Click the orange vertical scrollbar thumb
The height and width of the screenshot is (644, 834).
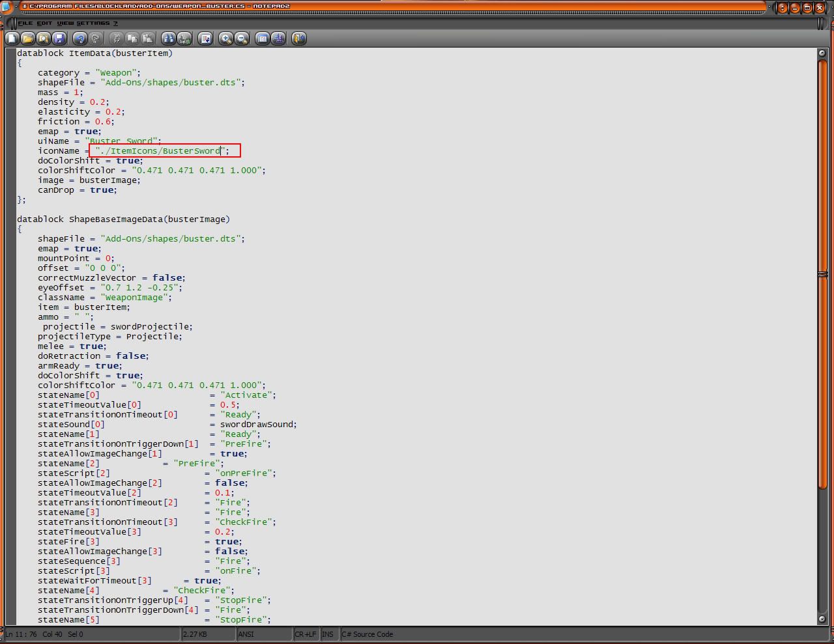pos(822,273)
